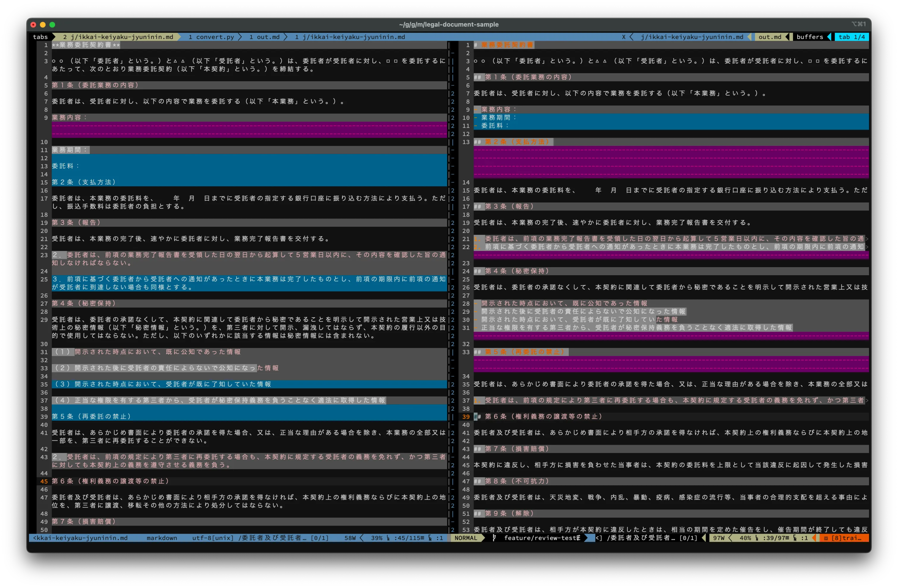Screen dimensions: 898x588
Task: Switch to the convert.py tab
Action: [x=211, y=37]
